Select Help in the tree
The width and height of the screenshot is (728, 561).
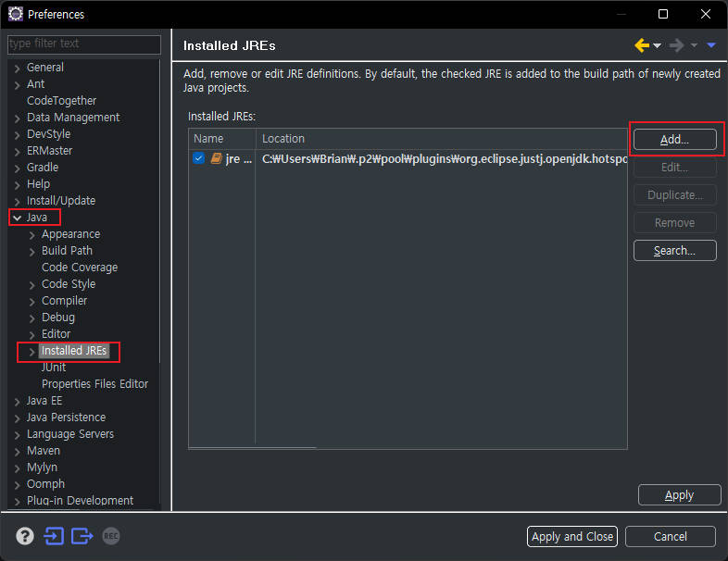pyautogui.click(x=38, y=184)
